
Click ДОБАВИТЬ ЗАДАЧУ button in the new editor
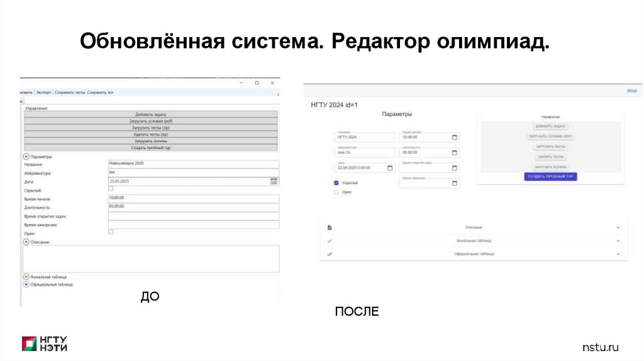pyautogui.click(x=550, y=126)
